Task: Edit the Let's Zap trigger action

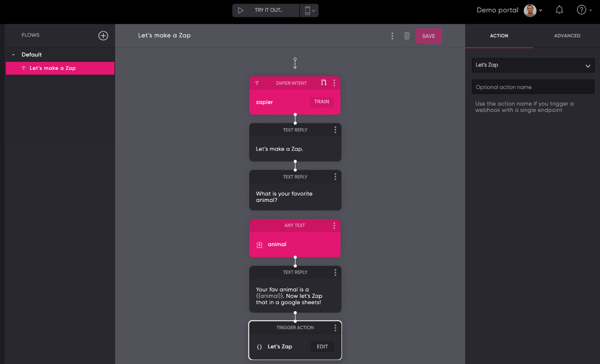Action: coord(323,347)
